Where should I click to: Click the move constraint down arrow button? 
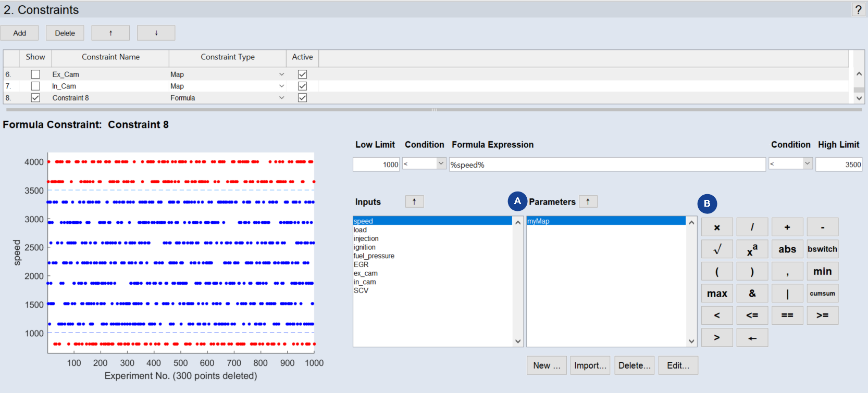pyautogui.click(x=156, y=33)
